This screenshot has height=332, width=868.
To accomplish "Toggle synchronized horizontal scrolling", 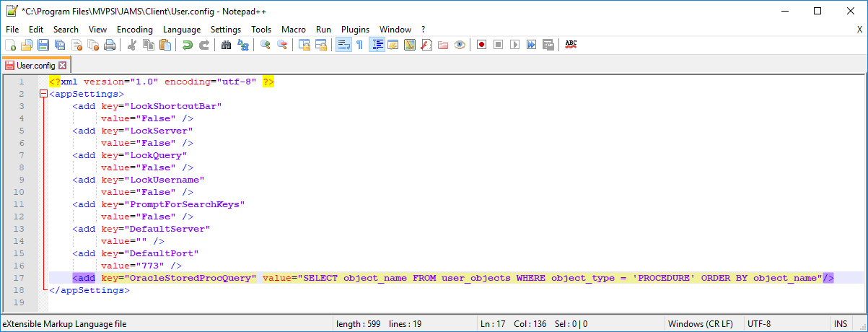I will [x=321, y=45].
